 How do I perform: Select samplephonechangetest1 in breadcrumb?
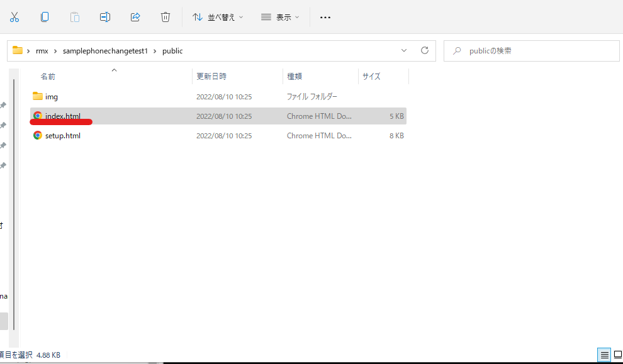(105, 51)
